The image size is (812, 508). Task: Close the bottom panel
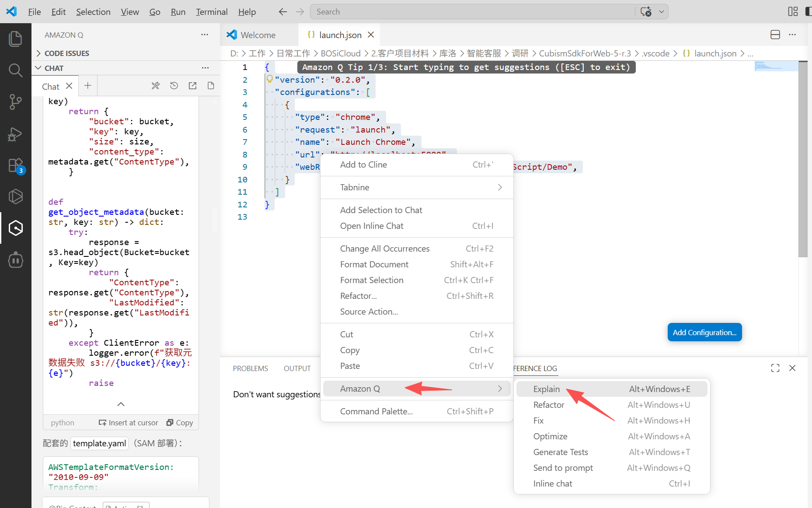pos(792,368)
